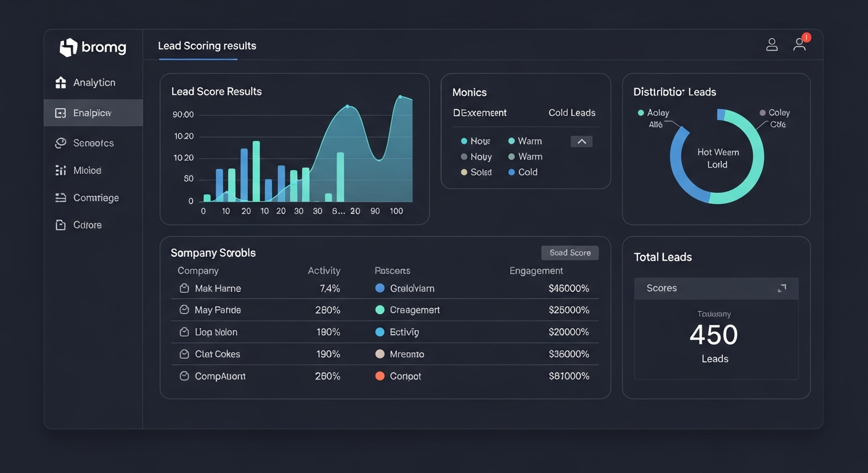The image size is (868, 473).
Task: Click the icon beside Llop Nolon
Action: click(x=184, y=332)
